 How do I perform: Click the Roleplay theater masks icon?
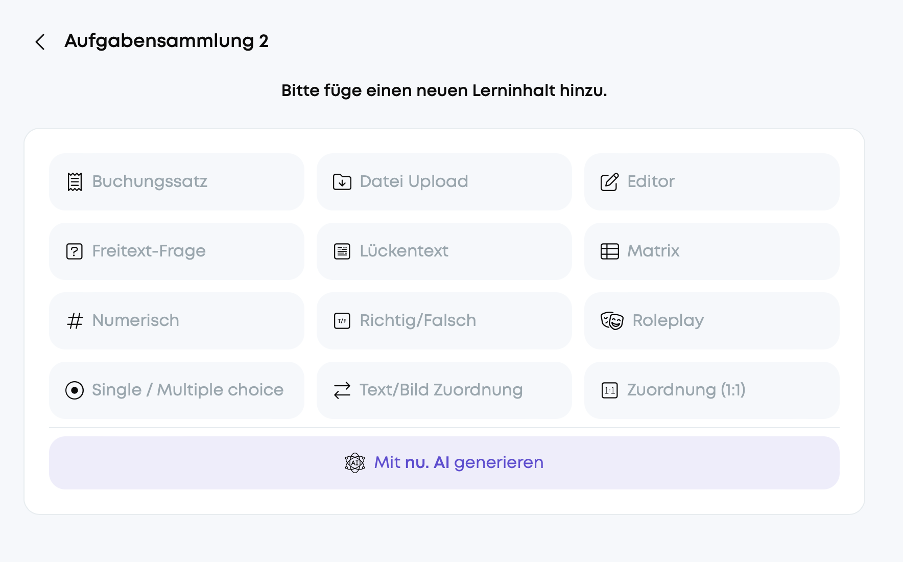click(612, 320)
